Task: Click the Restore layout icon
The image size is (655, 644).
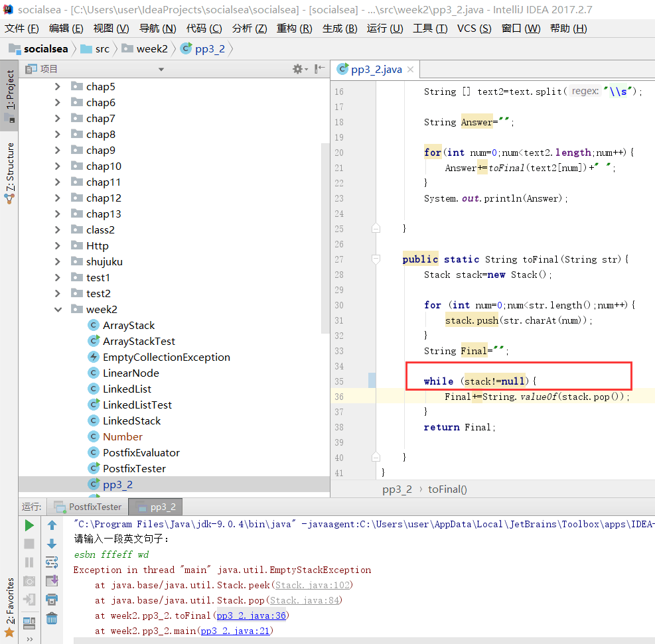Action: coord(29,623)
